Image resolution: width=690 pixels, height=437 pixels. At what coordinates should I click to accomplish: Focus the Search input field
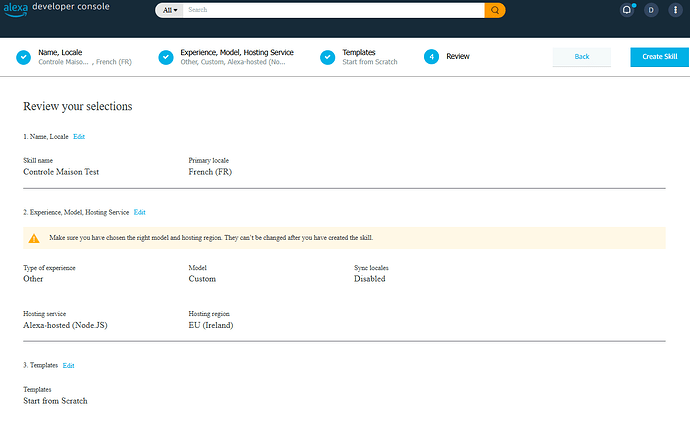334,10
